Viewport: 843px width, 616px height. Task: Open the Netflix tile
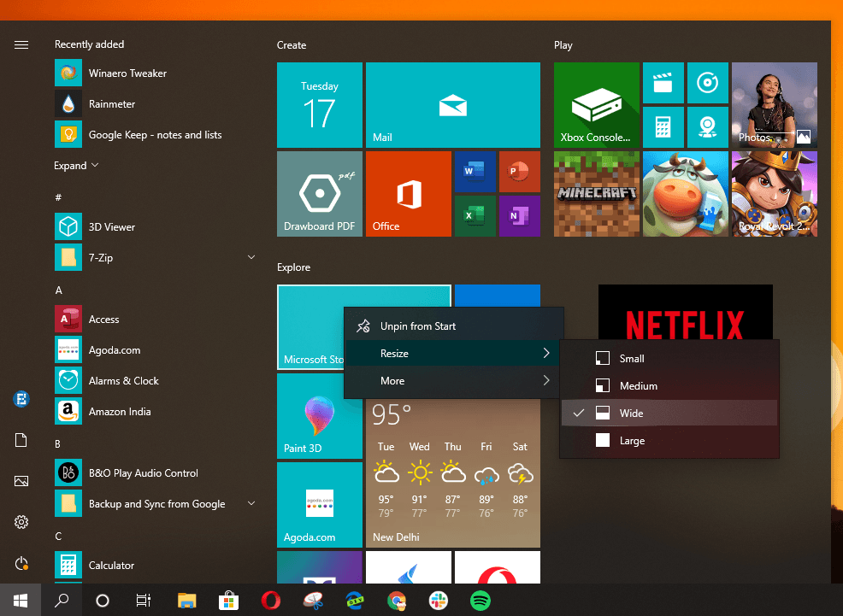685,322
